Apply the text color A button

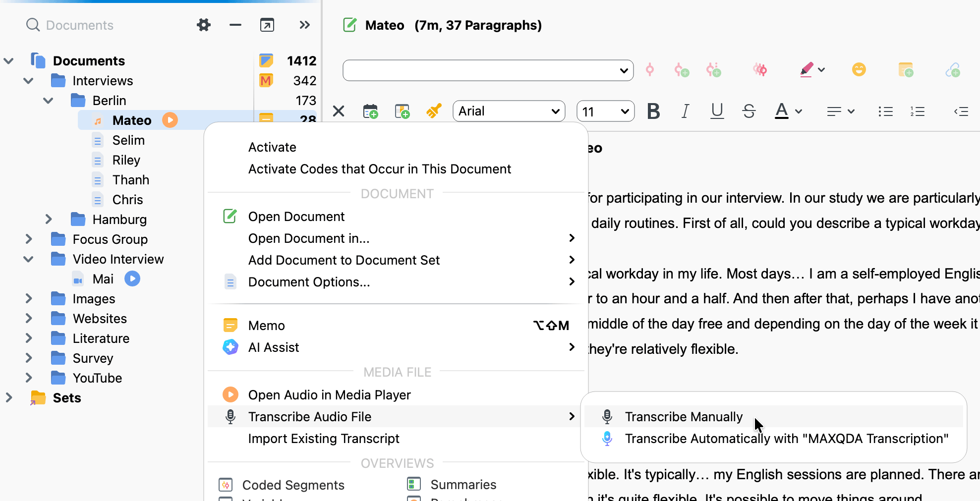pyautogui.click(x=781, y=111)
